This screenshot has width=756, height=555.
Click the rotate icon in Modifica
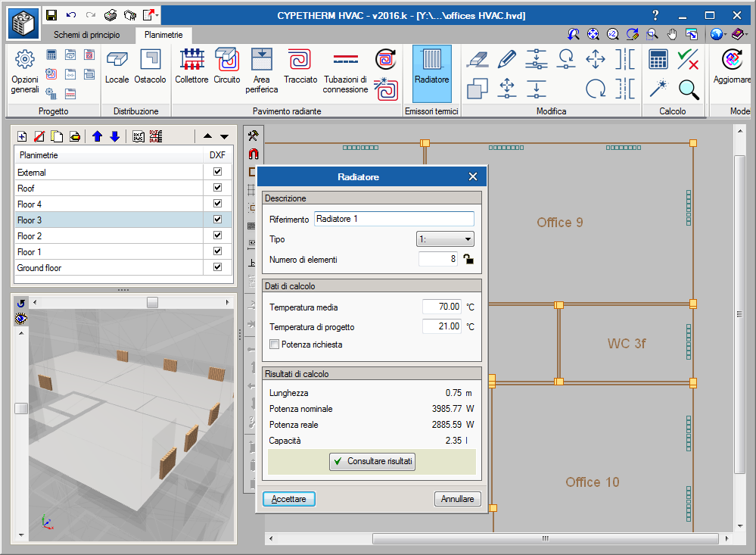(x=596, y=89)
